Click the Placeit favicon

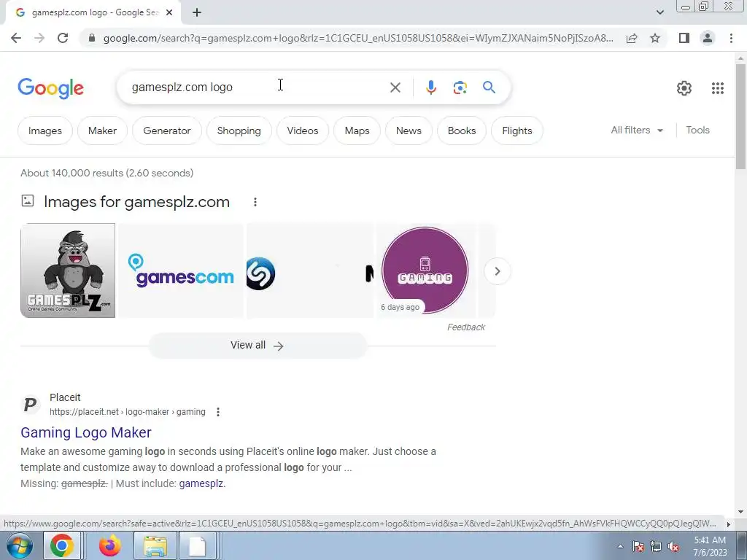click(x=30, y=405)
